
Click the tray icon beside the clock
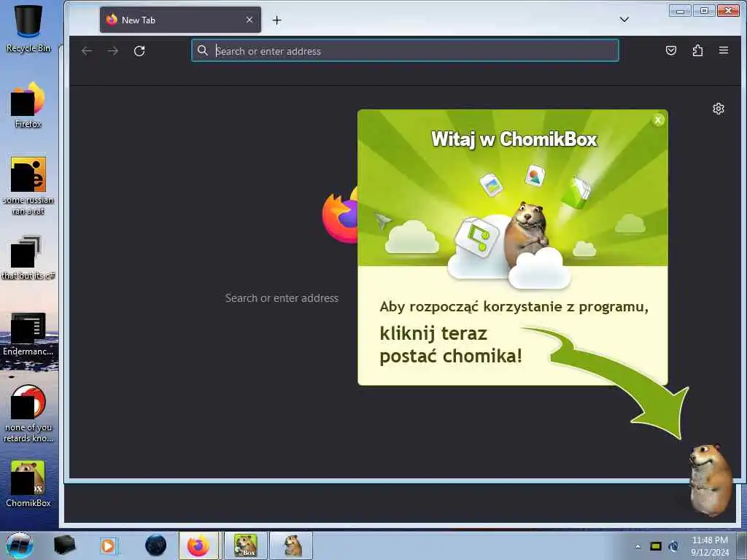click(673, 546)
